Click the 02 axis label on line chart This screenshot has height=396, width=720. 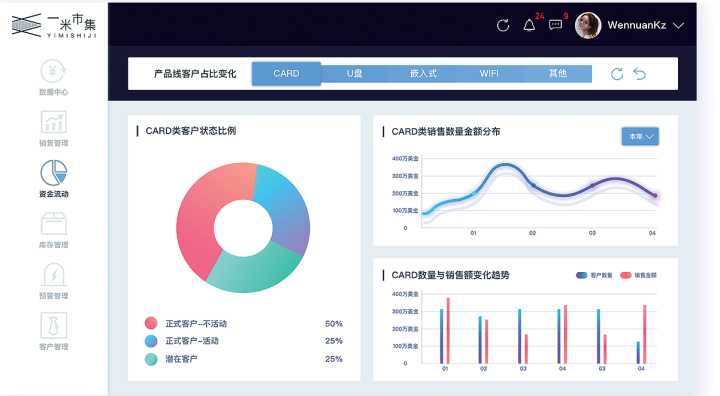[x=532, y=233]
